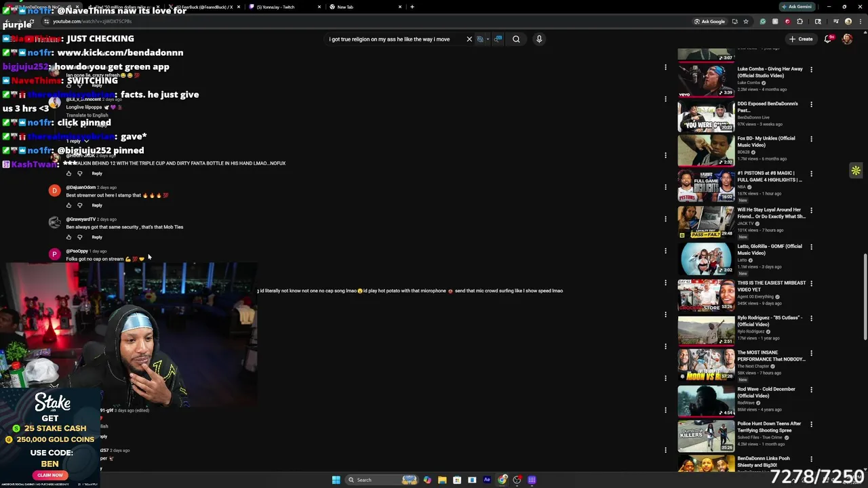Dislike the @GraveyardTV comment
The width and height of the screenshot is (868, 488).
click(x=80, y=237)
